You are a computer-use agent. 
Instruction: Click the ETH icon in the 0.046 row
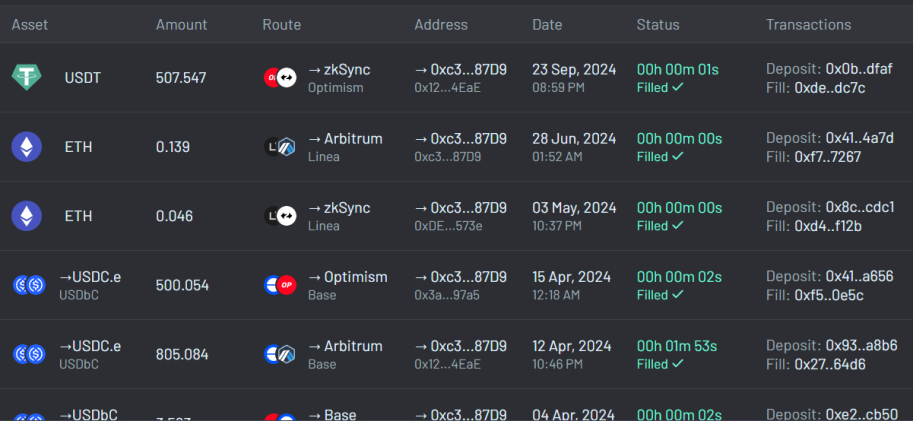point(27,216)
